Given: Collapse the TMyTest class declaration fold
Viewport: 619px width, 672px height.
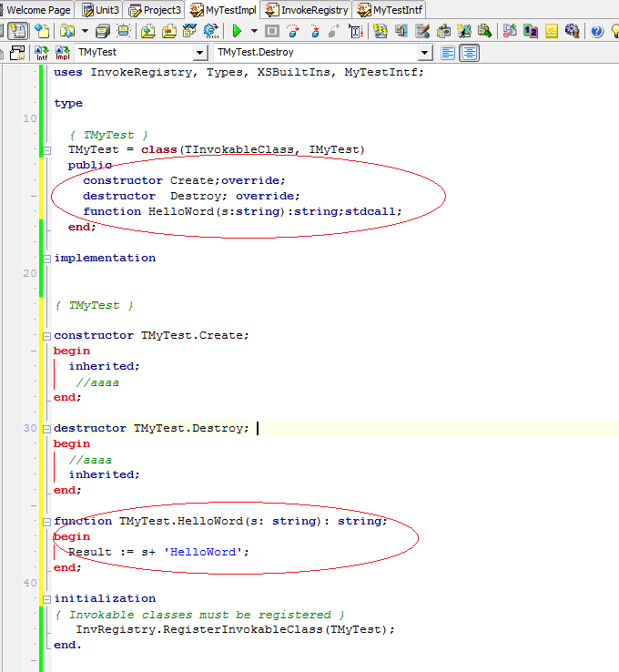Looking at the screenshot, I should (x=46, y=150).
